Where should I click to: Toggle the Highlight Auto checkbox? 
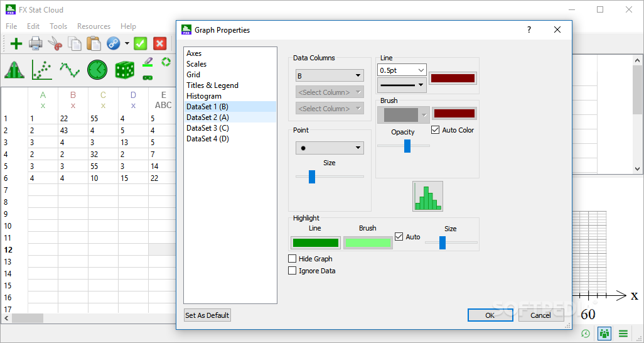tap(399, 236)
